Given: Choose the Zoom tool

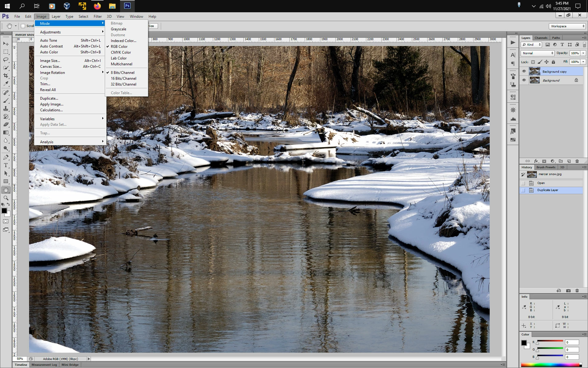Looking at the screenshot, I should point(6,198).
